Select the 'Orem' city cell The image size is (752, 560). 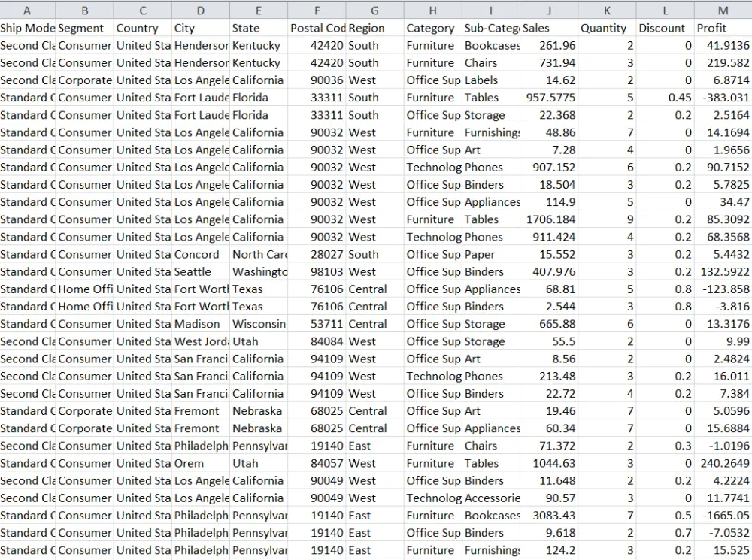[201, 463]
